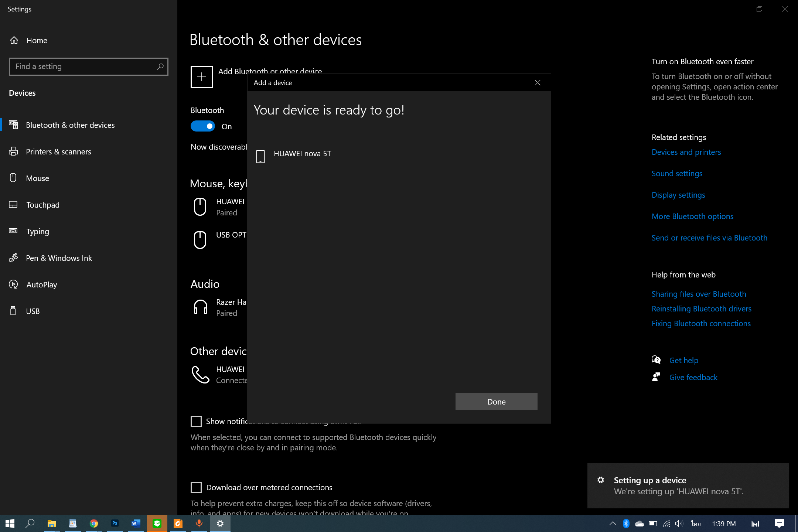Screen dimensions: 798x532
Task: Click the AutoPlay sidebar icon
Action: pyautogui.click(x=13, y=284)
